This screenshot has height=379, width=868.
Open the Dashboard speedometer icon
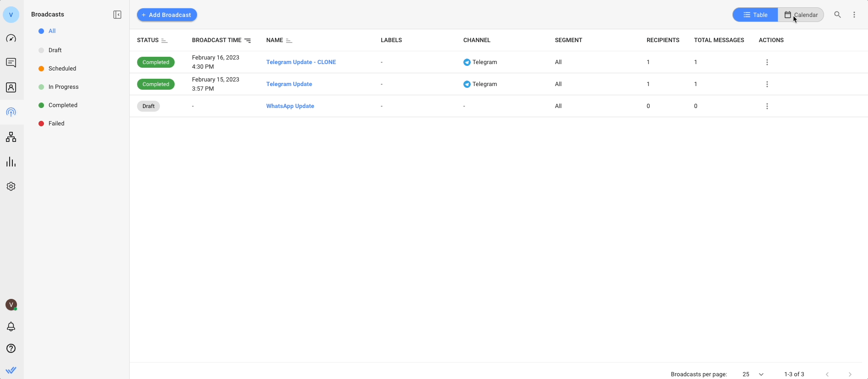[11, 38]
